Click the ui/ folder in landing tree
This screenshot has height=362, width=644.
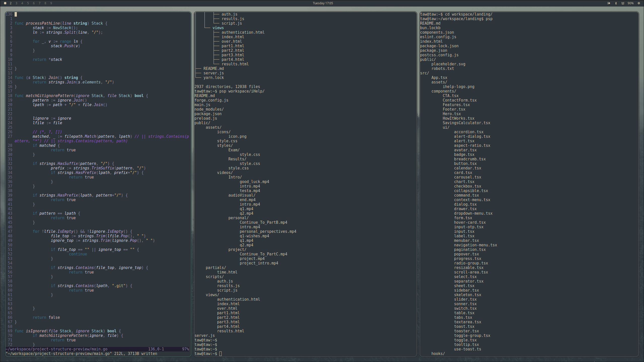[x=446, y=127]
